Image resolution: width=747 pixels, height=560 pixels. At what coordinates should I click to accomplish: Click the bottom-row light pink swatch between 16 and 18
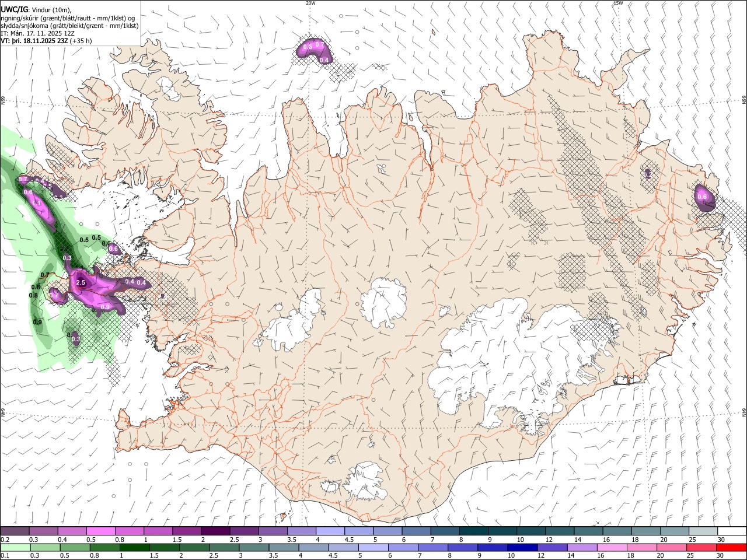610,547
